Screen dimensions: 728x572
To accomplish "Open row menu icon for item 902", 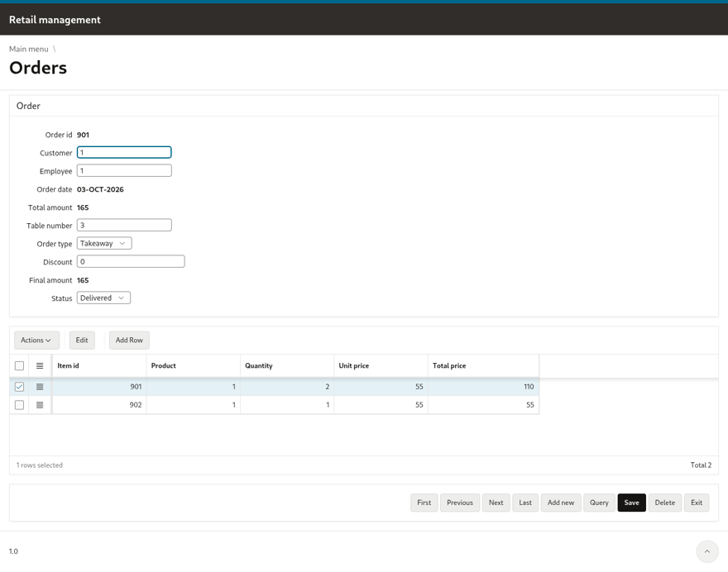I will click(x=40, y=405).
